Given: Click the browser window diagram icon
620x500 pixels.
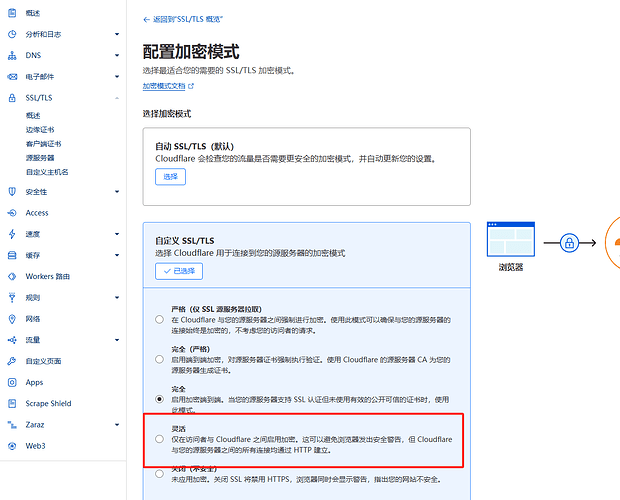Looking at the screenshot, I should click(x=511, y=239).
